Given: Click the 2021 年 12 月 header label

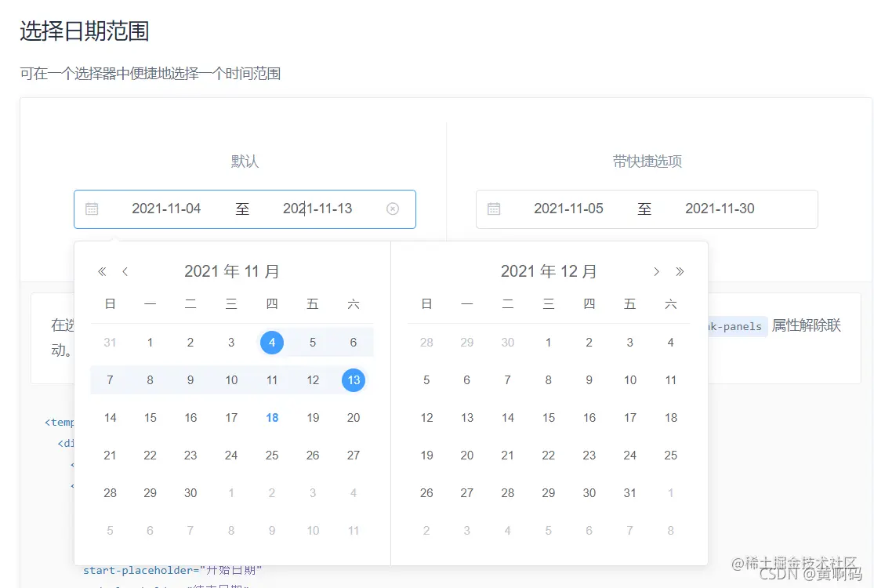Looking at the screenshot, I should [549, 271].
